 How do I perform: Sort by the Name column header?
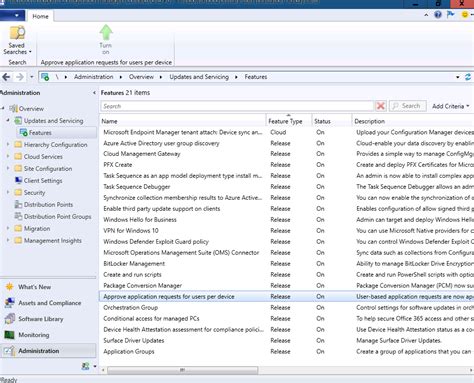point(183,121)
